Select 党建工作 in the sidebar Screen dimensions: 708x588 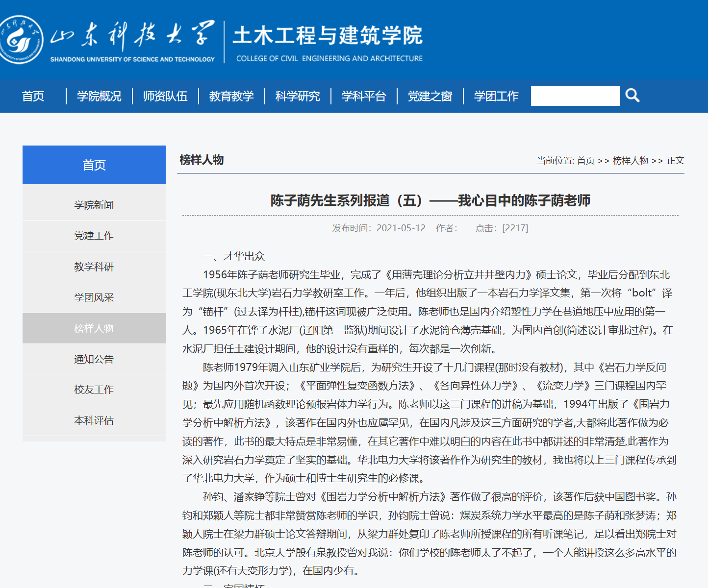pyautogui.click(x=94, y=236)
